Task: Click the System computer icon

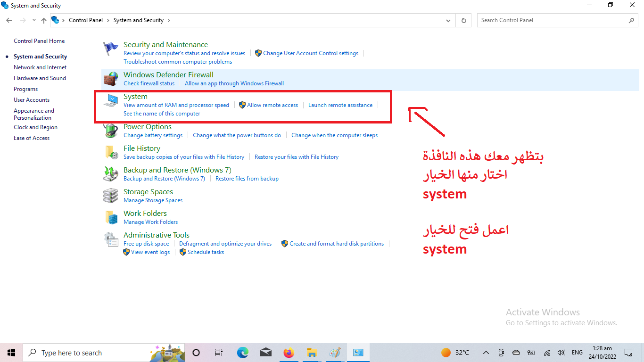Action: [x=111, y=100]
